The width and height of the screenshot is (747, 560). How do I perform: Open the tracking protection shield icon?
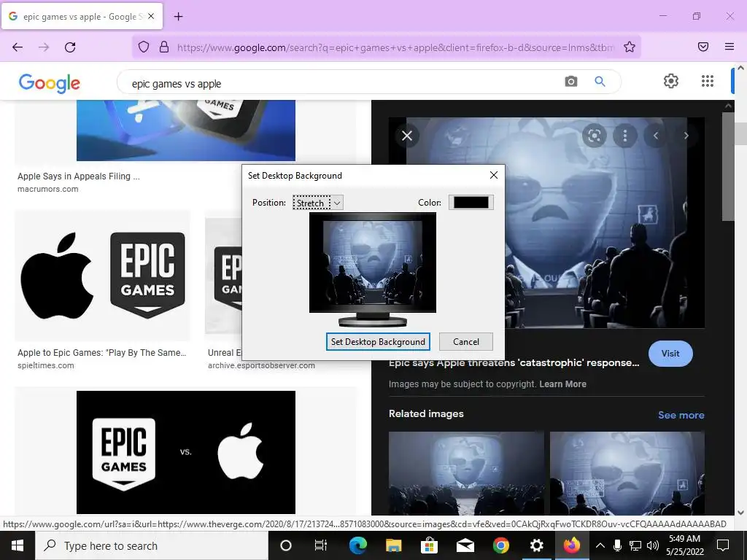144,47
